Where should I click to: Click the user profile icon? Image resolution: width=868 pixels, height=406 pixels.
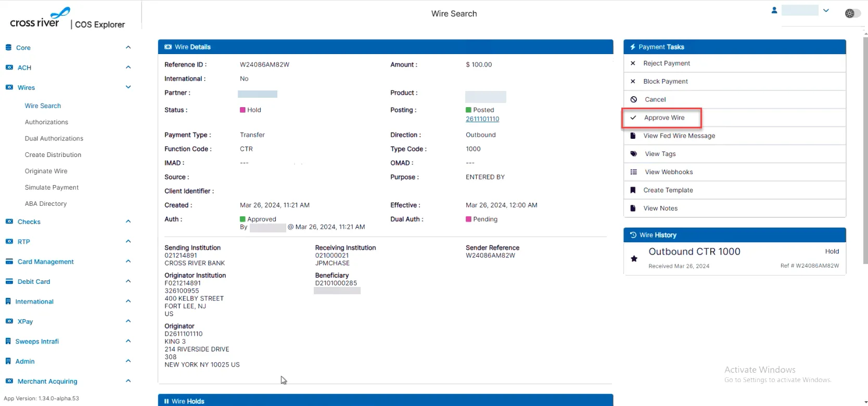[x=774, y=10]
